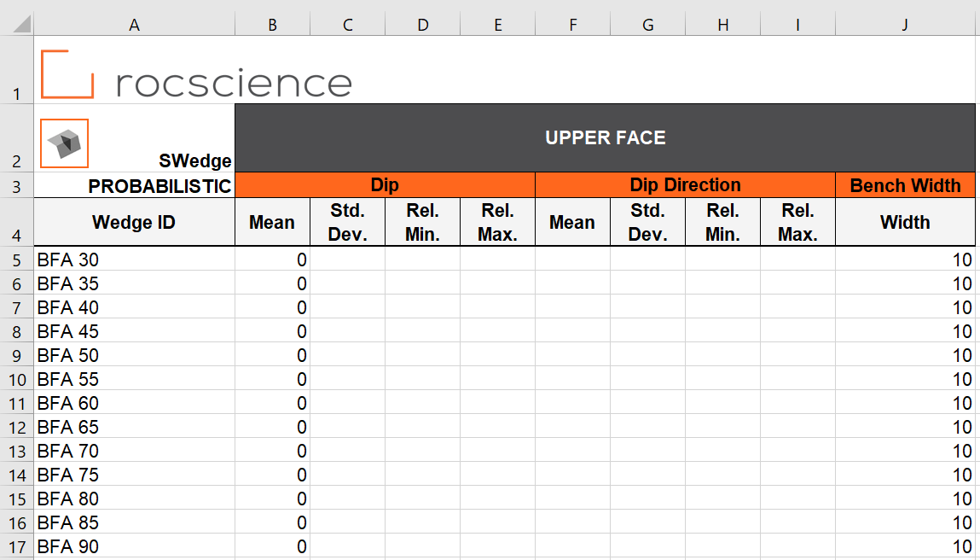Select the BFA 40 cell
The height and width of the screenshot is (560, 980).
[135, 306]
